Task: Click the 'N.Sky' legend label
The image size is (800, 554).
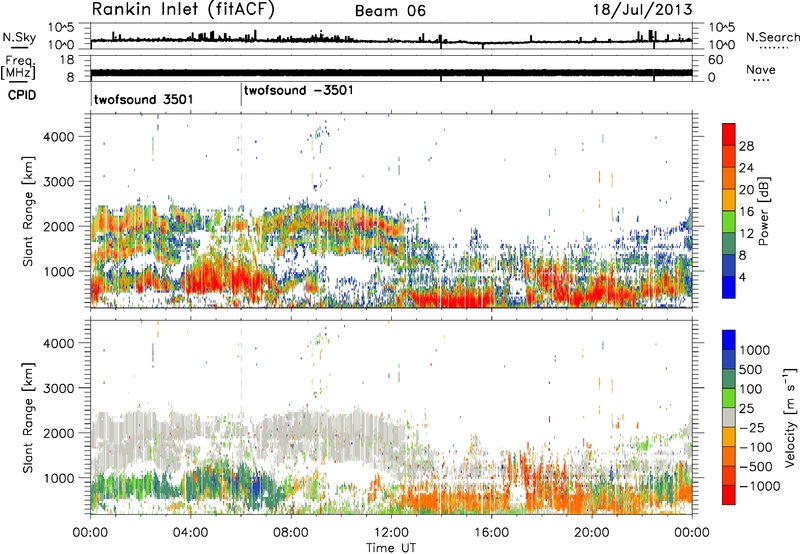Action: click(x=19, y=37)
